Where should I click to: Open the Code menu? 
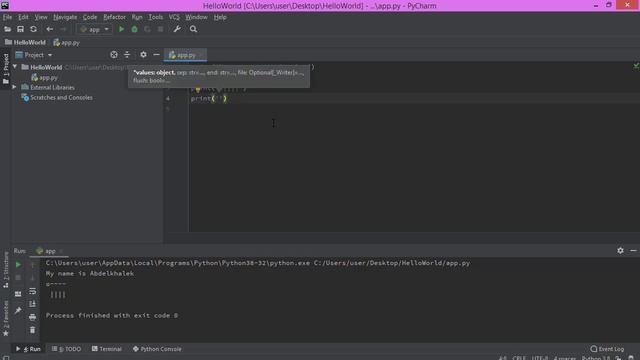pyautogui.click(x=90, y=17)
